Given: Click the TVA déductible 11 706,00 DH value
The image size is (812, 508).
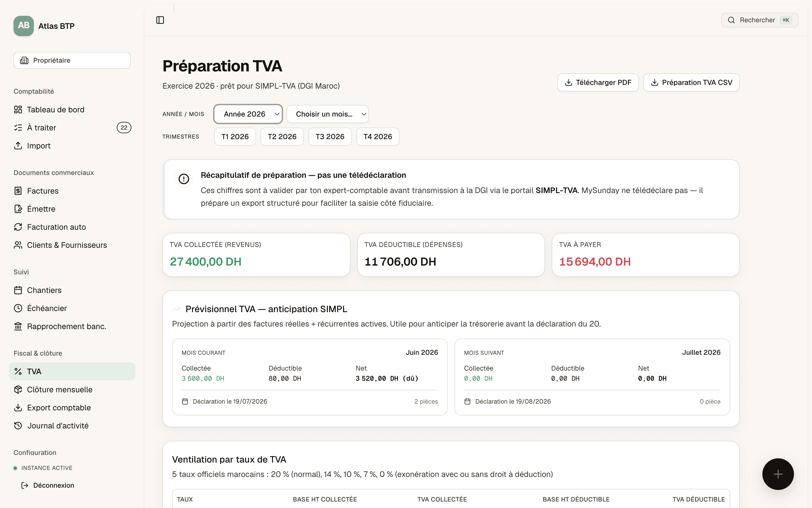Looking at the screenshot, I should 400,262.
